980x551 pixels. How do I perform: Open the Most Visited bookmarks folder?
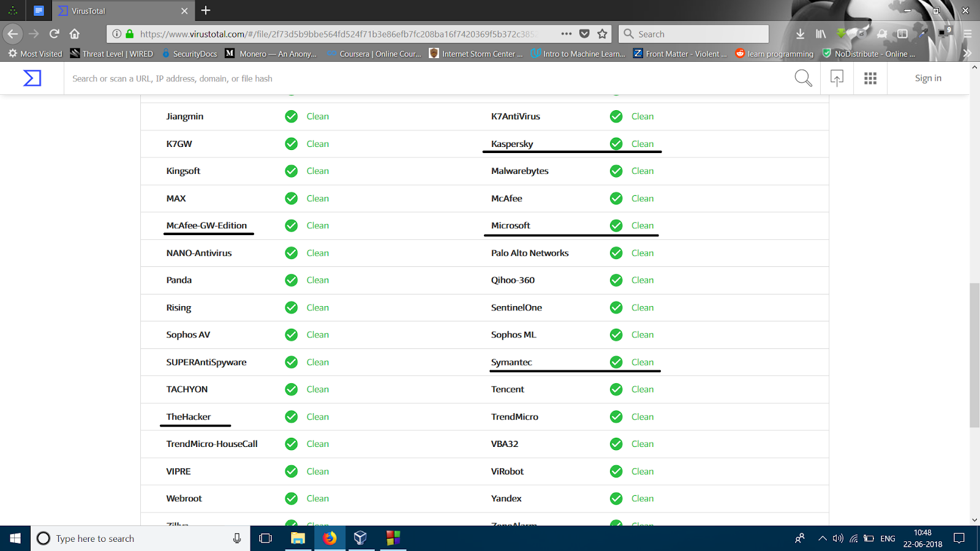pyautogui.click(x=35, y=54)
